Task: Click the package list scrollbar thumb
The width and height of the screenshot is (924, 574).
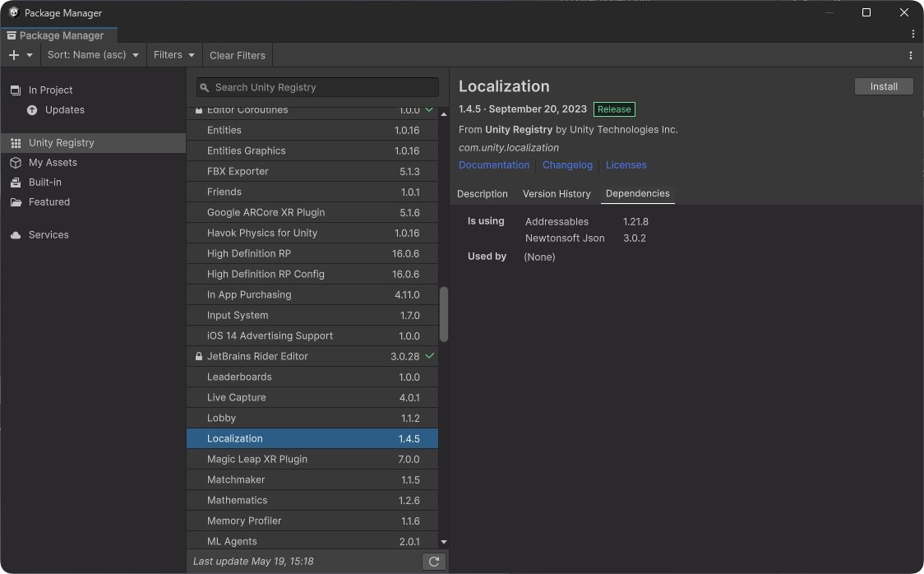Action: (x=444, y=314)
